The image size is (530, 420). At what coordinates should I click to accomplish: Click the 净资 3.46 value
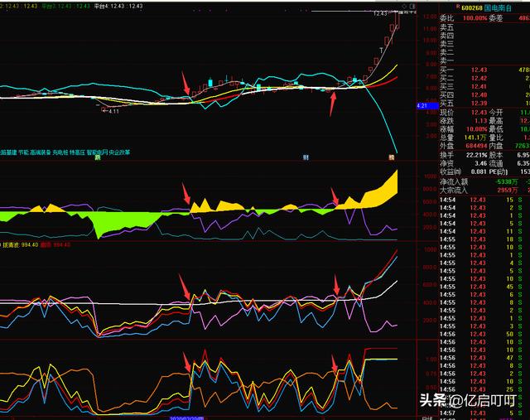481,163
